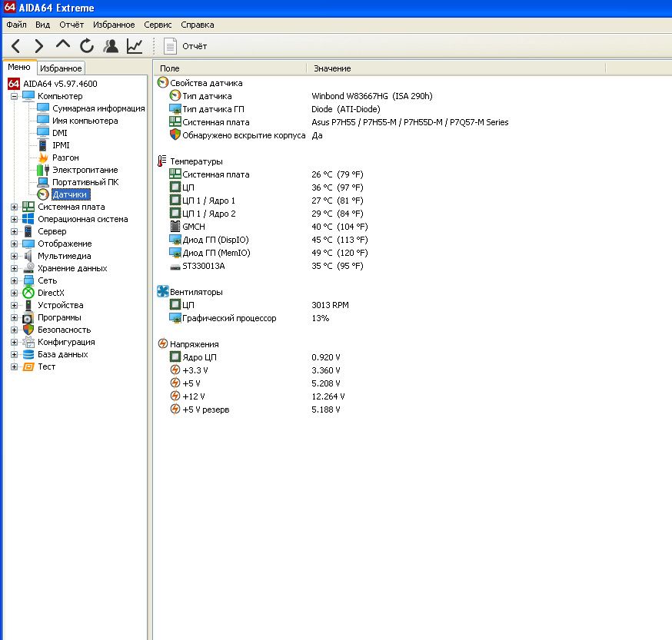Click the Back navigation arrow

pos(16,46)
